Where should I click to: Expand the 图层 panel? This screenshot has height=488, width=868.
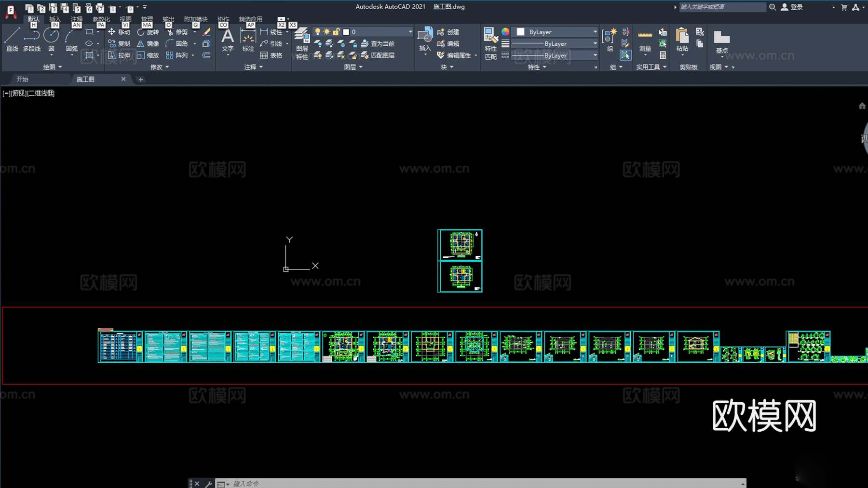353,67
